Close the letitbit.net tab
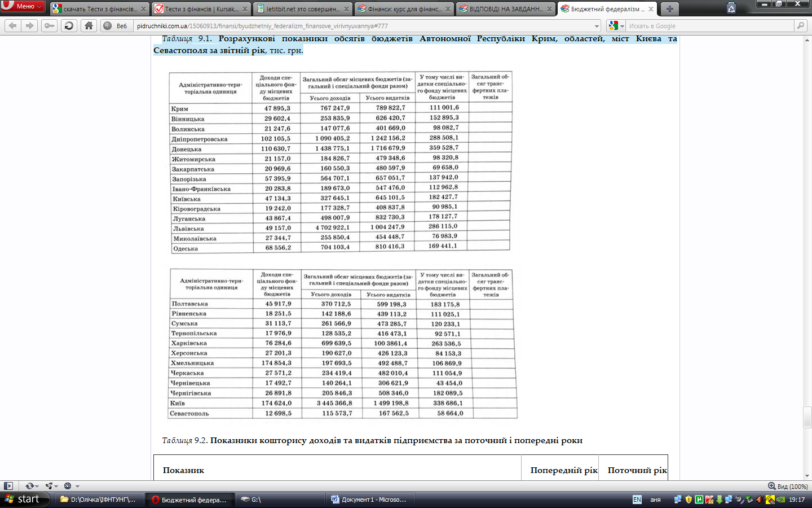This screenshot has height=508, width=812. tap(346, 9)
